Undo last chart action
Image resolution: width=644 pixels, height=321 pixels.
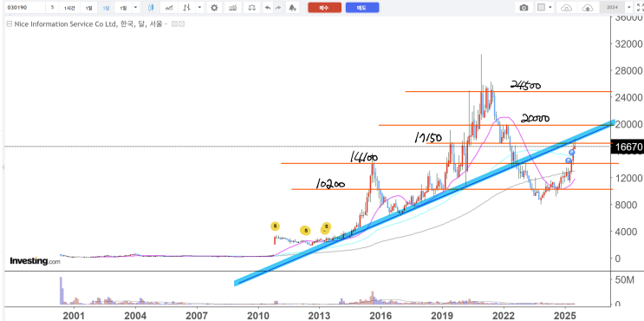point(268,8)
